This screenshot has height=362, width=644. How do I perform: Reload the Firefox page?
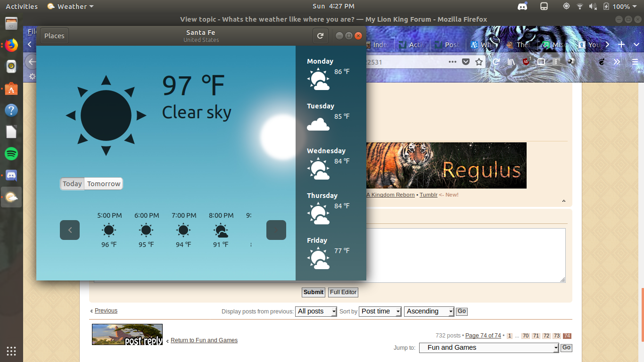click(x=496, y=62)
